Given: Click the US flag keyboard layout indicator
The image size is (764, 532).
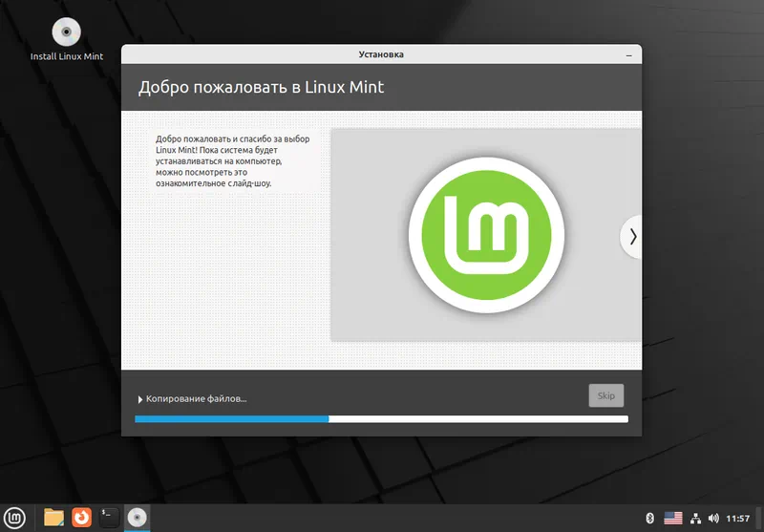Looking at the screenshot, I should pyautogui.click(x=673, y=518).
